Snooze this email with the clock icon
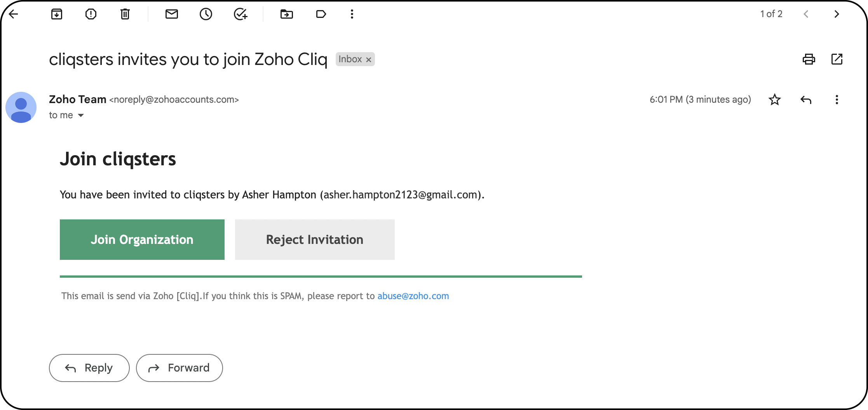This screenshot has width=868, height=410. click(x=206, y=14)
